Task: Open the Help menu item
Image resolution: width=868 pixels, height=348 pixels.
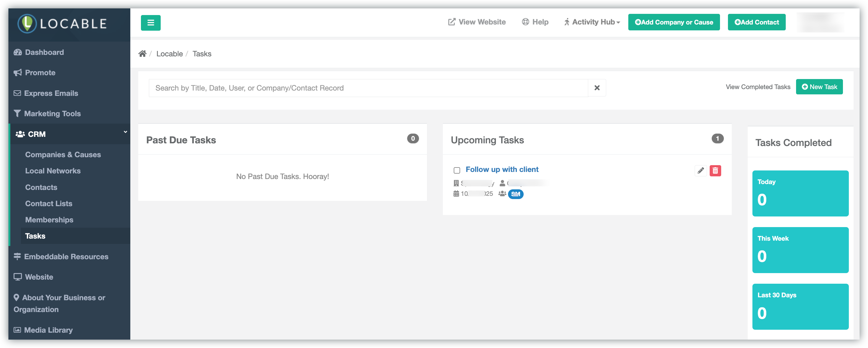Action: [535, 22]
